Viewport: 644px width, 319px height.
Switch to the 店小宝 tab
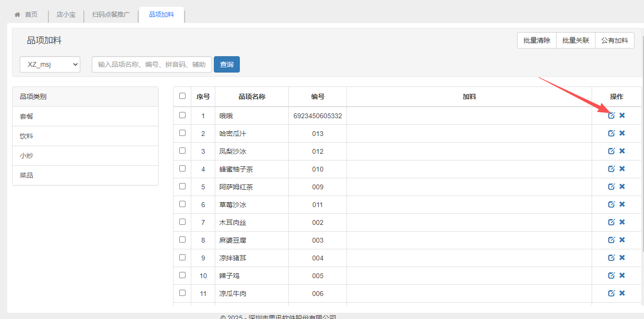pyautogui.click(x=66, y=15)
